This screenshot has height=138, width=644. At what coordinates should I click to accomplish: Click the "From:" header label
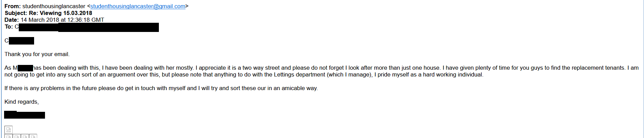coord(13,6)
